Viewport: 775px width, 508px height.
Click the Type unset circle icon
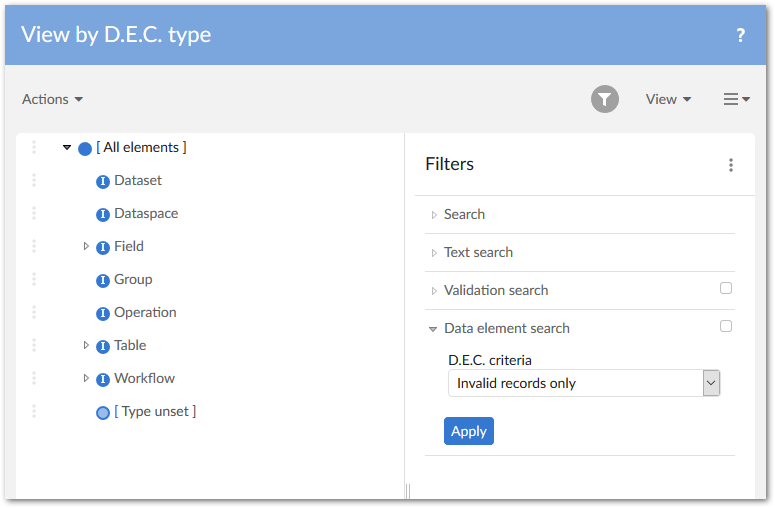pos(102,412)
